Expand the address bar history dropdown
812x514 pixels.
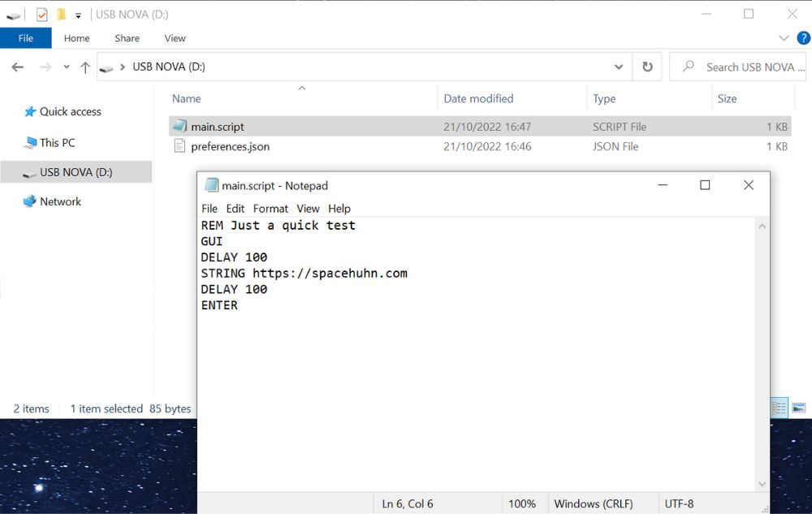tap(618, 67)
